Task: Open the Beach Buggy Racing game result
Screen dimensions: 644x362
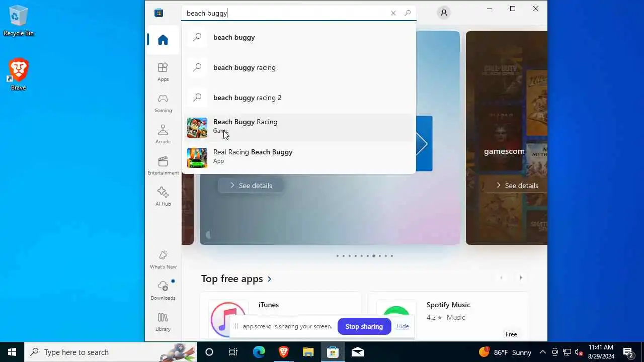Action: tap(299, 128)
